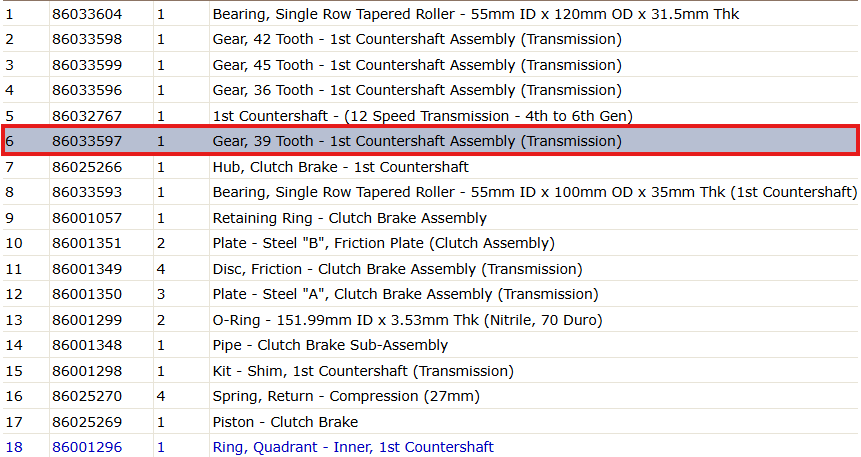
Task: Select part number 86033604 in row 1
Action: [87, 14]
